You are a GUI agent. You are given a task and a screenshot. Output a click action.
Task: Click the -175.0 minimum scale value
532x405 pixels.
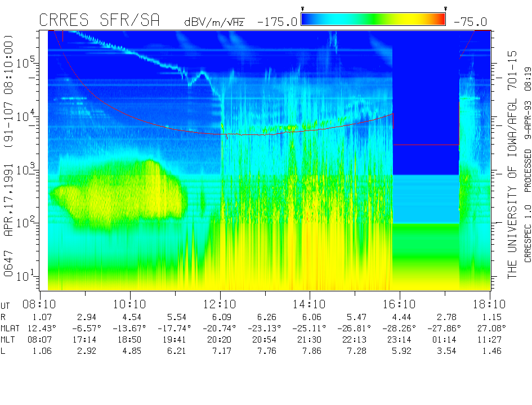click(277, 22)
